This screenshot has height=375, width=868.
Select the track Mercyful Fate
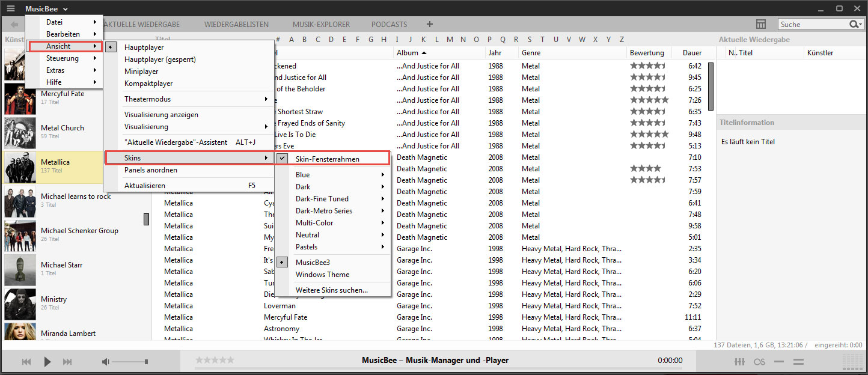tap(286, 317)
